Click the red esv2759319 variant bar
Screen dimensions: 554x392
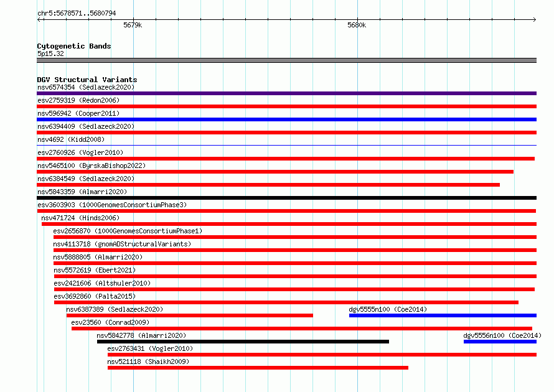(x=286, y=106)
